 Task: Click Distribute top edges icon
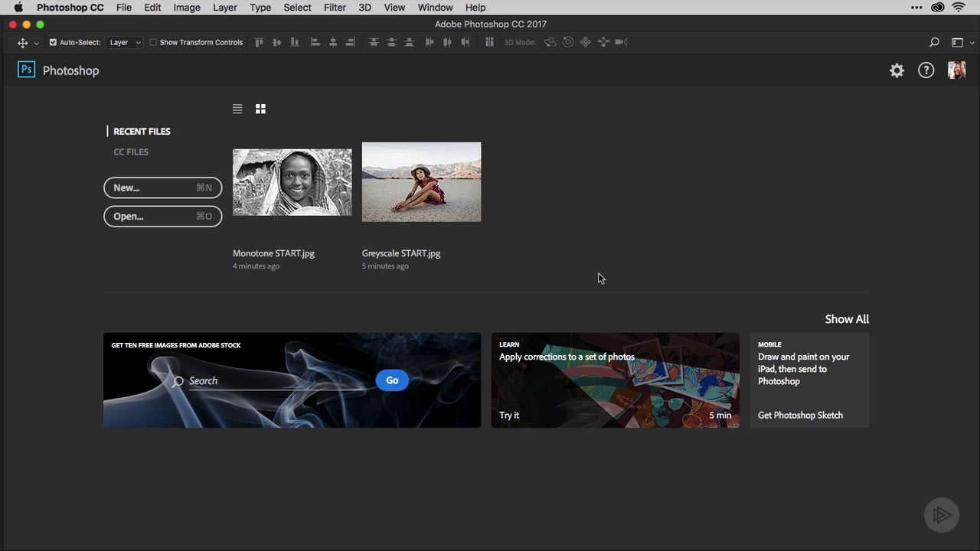coord(374,42)
